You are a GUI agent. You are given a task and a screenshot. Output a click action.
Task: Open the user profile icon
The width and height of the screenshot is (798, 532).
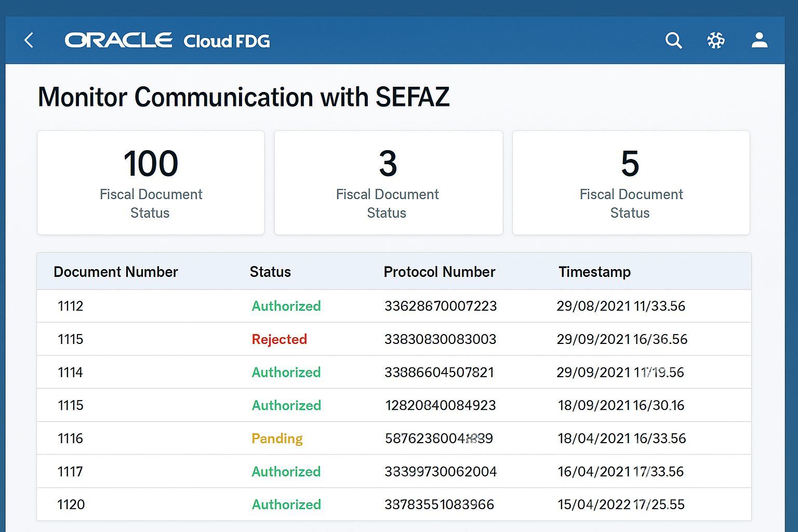point(759,40)
